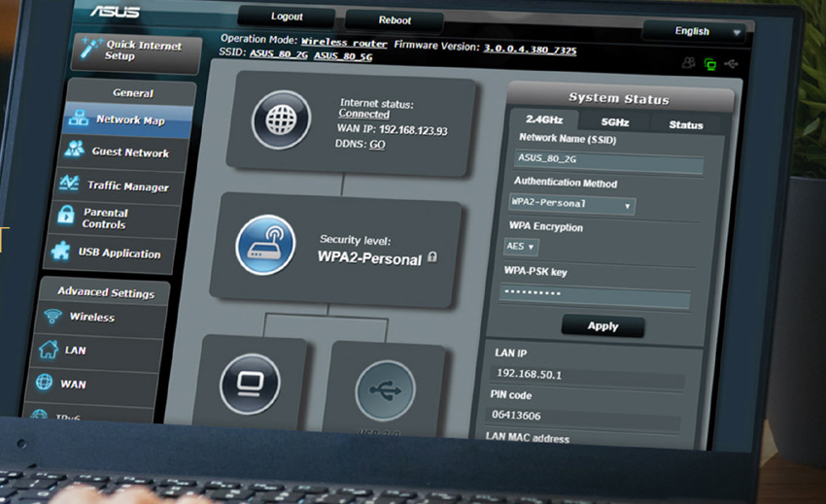Viewport: 826px width, 504px height.
Task: Click the firmware version 3.0.0.4.380_7325 link
Action: tap(530, 50)
